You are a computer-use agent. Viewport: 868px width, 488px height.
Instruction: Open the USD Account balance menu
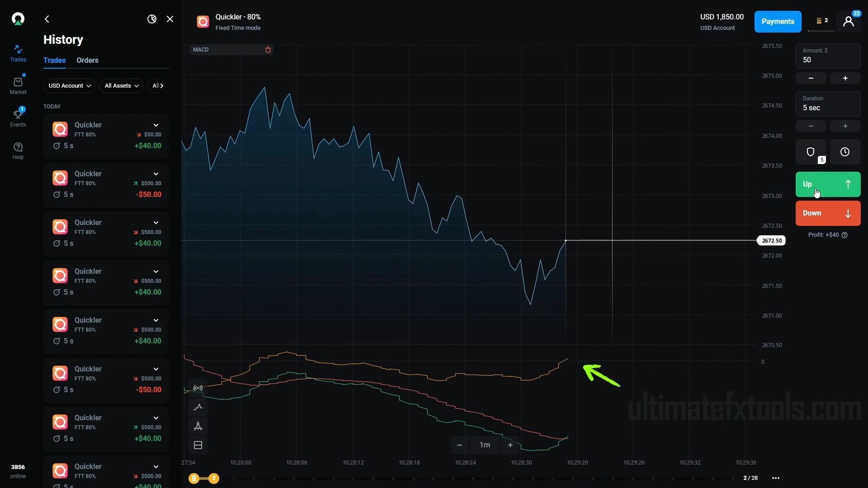722,22
